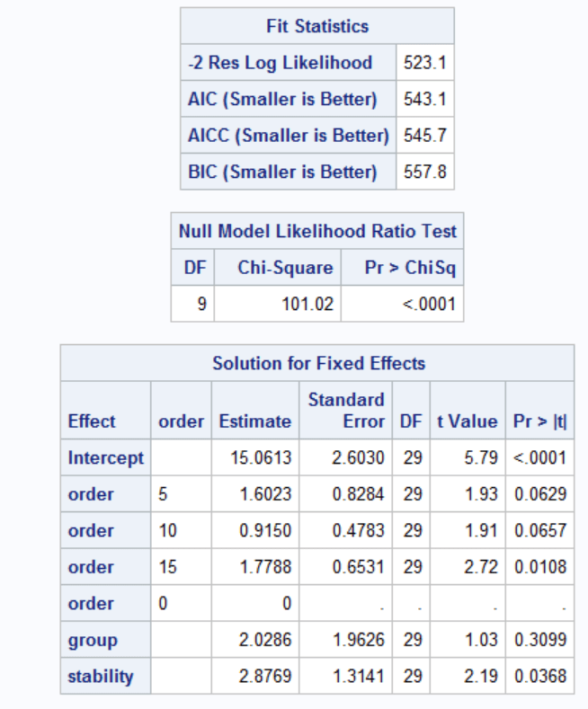Click the Standard Error column header
The image size is (588, 709).
[x=346, y=411]
